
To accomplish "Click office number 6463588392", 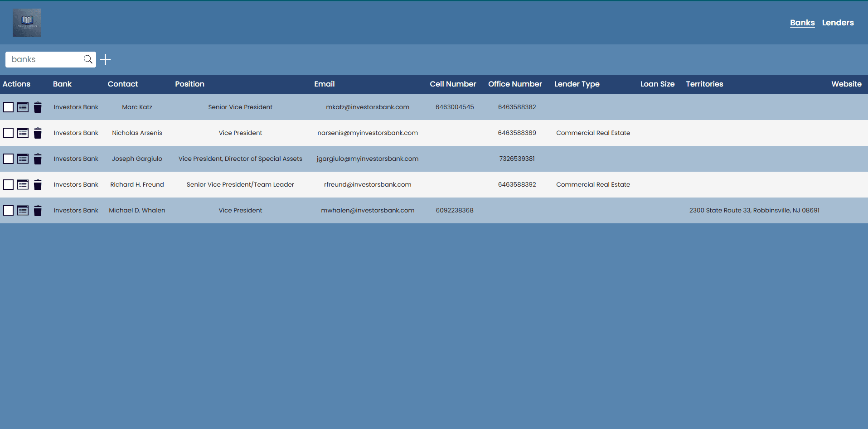I will 517,184.
